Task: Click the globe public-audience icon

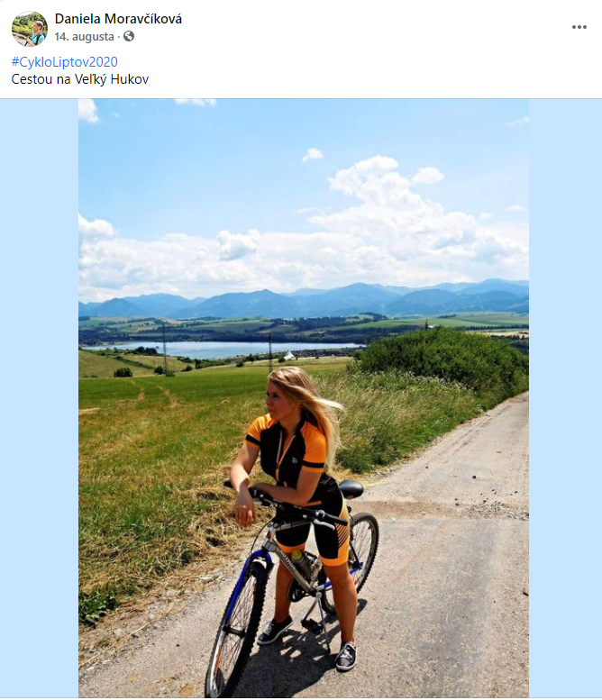Action: (x=129, y=36)
